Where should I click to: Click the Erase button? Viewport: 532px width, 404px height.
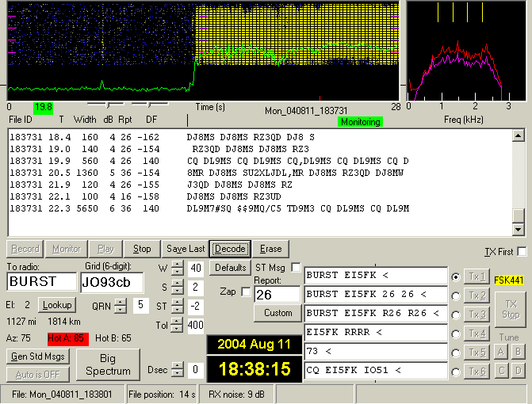[x=271, y=249]
